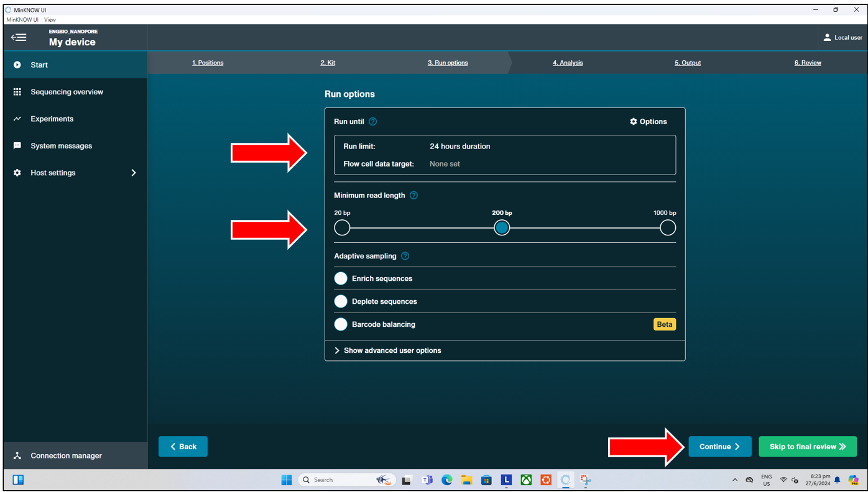Image resolution: width=868 pixels, height=492 pixels.
Task: Open the Xbox app from taskbar
Action: (526, 480)
